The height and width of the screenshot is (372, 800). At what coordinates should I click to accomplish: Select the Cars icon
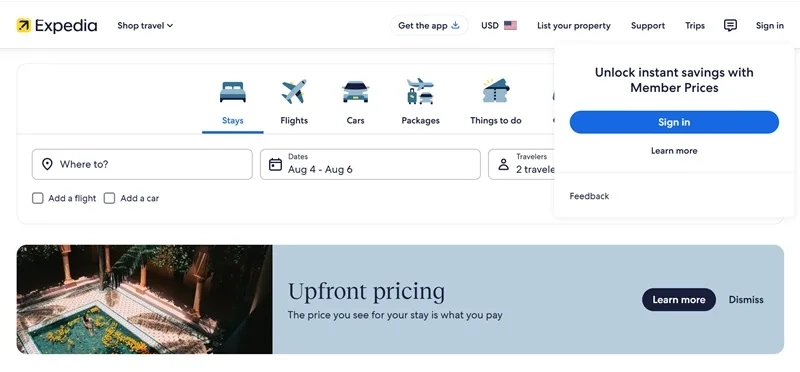pos(356,92)
